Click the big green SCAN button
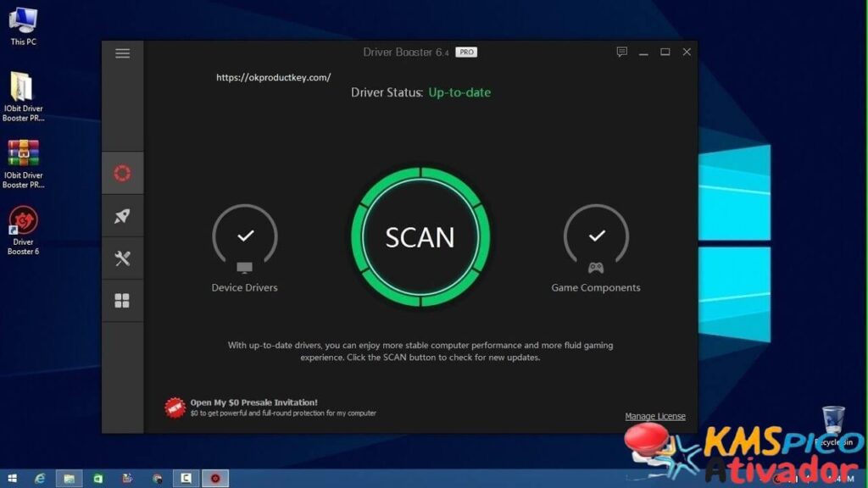Screen dimensions: 868x488 coord(420,237)
